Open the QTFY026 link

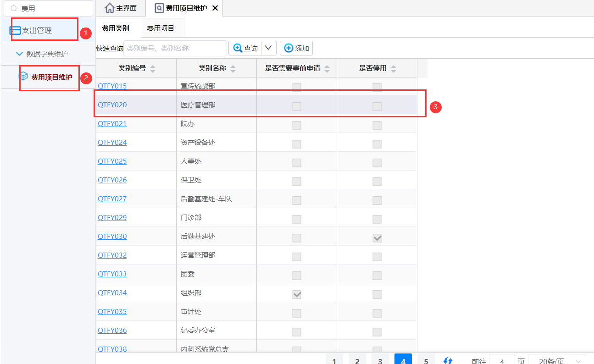click(112, 180)
